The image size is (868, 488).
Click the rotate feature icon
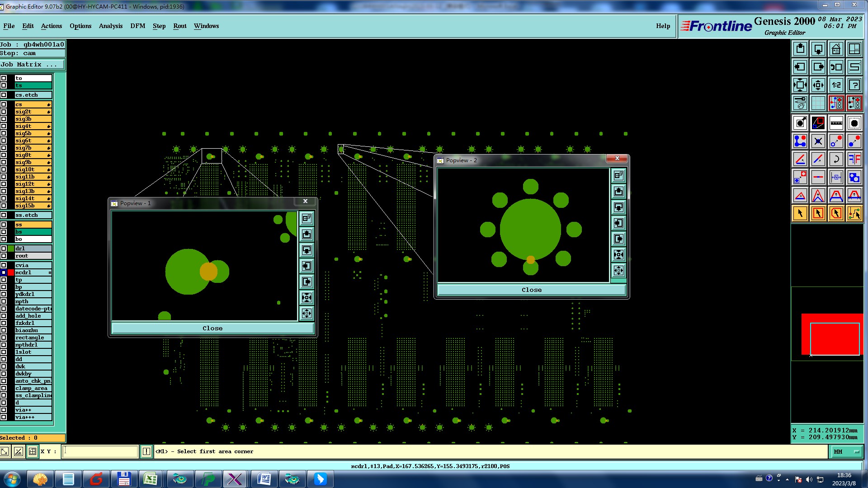point(836,159)
